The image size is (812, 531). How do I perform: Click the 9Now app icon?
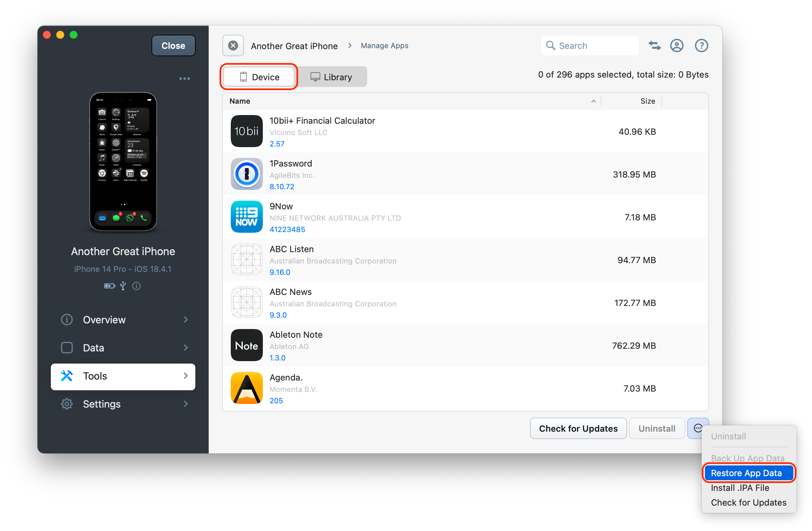(247, 217)
